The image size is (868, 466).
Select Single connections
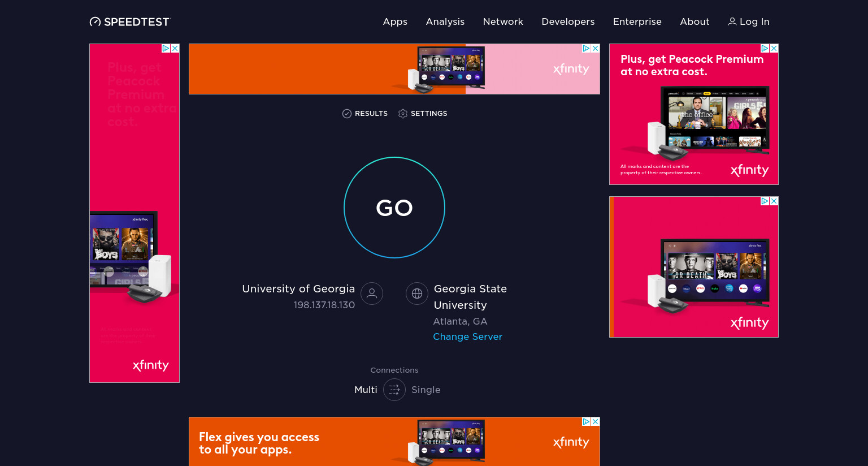tap(426, 390)
